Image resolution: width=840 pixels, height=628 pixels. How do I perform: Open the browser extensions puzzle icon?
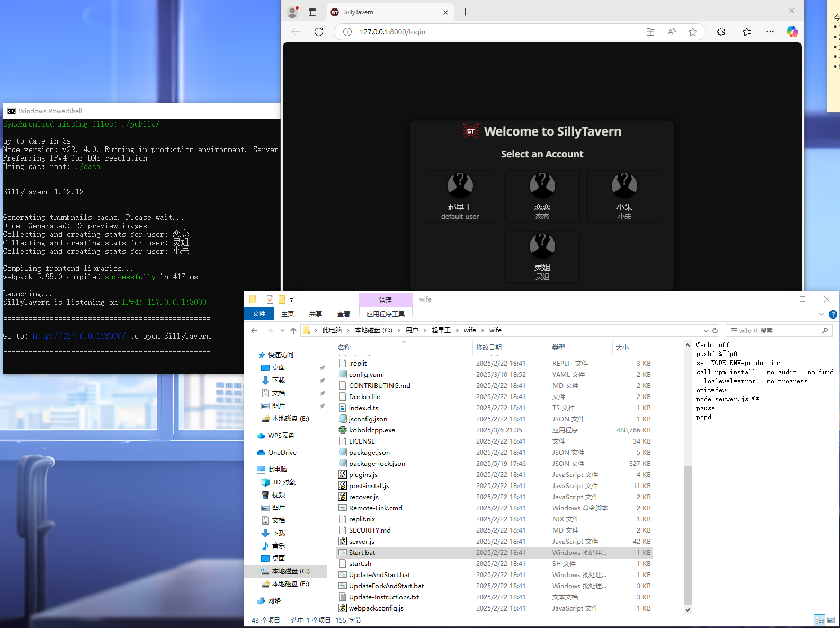point(721,32)
